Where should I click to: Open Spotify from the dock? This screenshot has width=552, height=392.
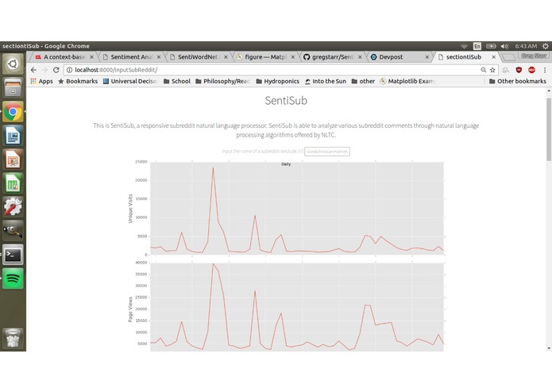[13, 279]
